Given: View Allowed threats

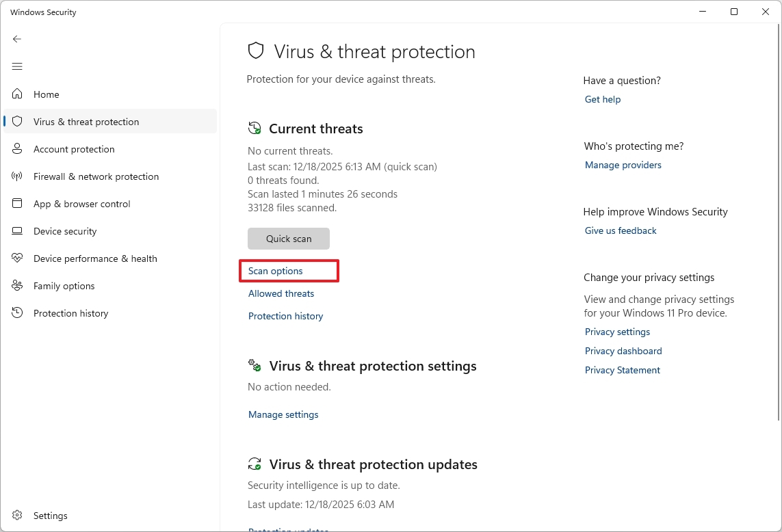Looking at the screenshot, I should (x=281, y=293).
